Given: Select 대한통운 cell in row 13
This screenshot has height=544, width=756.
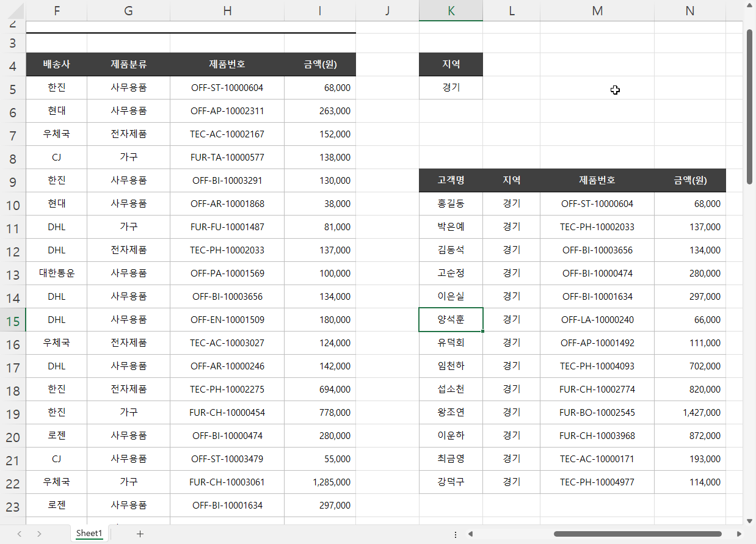Looking at the screenshot, I should [x=57, y=274].
